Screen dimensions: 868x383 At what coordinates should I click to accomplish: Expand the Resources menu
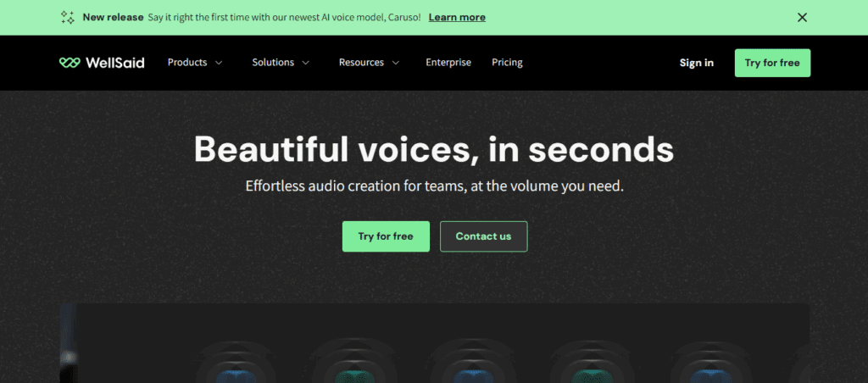[370, 63]
